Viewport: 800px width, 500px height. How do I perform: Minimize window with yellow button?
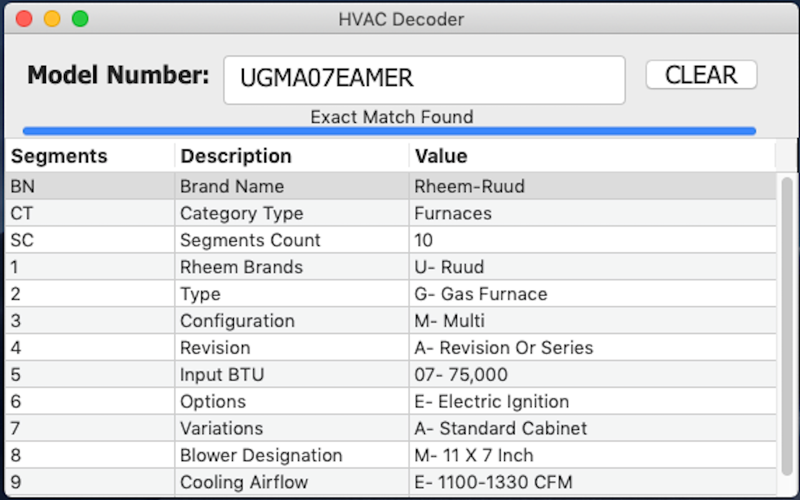point(52,19)
